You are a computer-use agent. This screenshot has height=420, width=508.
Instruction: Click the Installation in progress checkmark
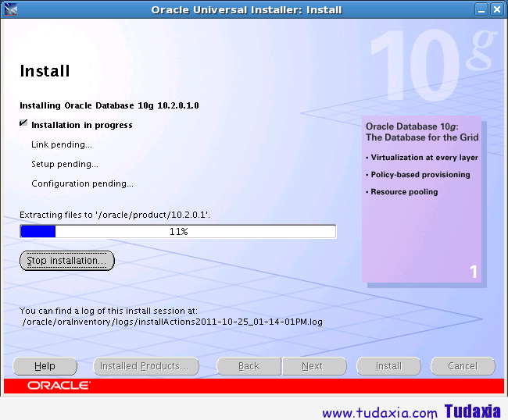(x=23, y=123)
